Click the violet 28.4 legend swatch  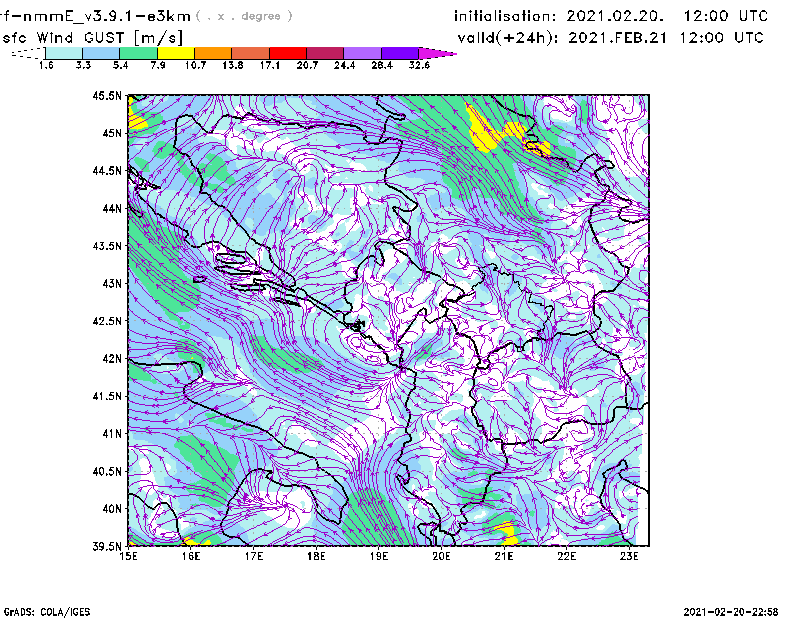(x=400, y=53)
